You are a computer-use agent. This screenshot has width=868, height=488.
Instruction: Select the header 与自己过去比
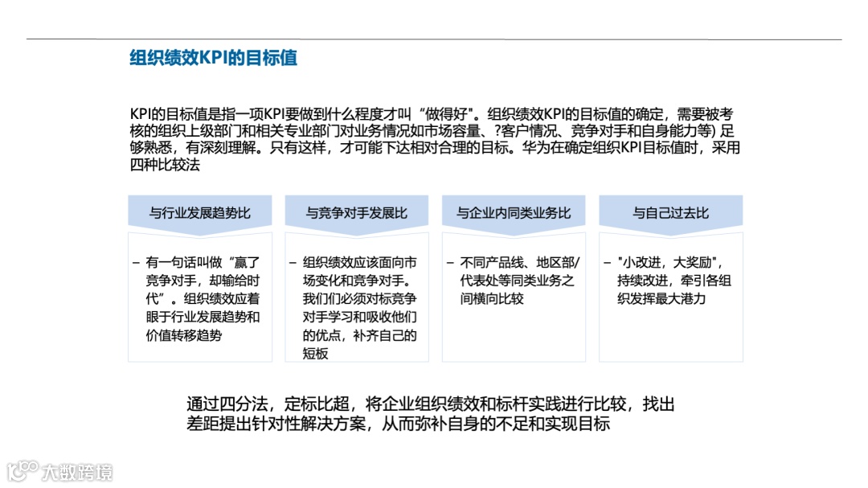670,213
